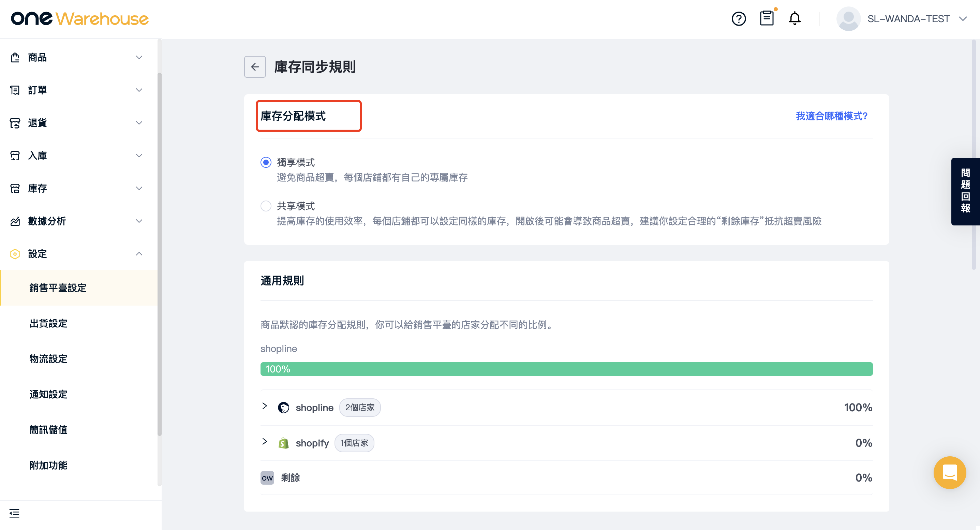The width and height of the screenshot is (980, 530).
Task: Click the help question mark icon
Action: tap(739, 19)
